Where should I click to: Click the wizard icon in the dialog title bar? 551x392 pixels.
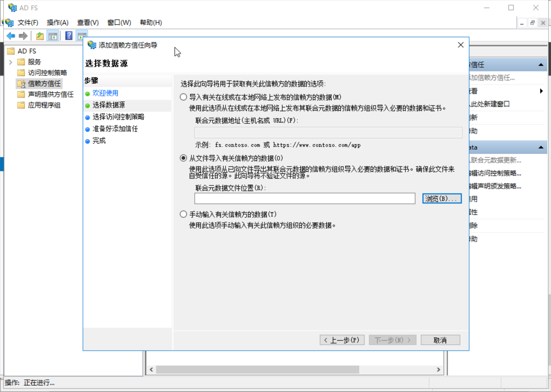(x=92, y=45)
